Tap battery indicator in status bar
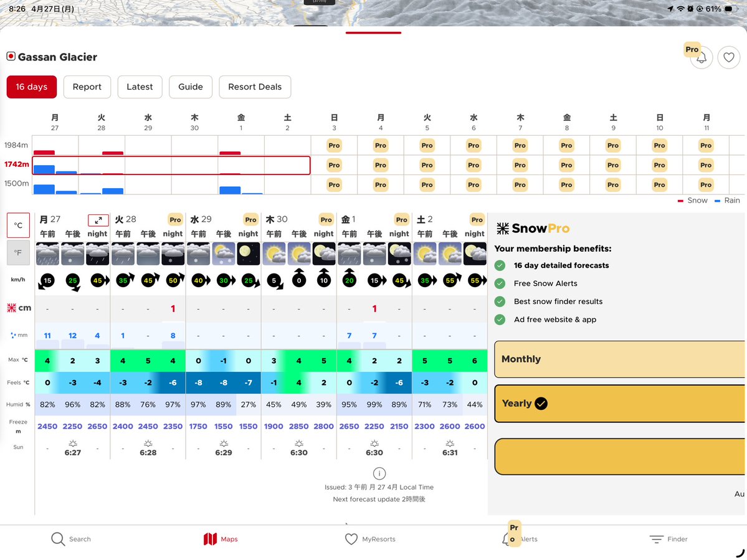The image size is (747, 560). click(x=730, y=9)
